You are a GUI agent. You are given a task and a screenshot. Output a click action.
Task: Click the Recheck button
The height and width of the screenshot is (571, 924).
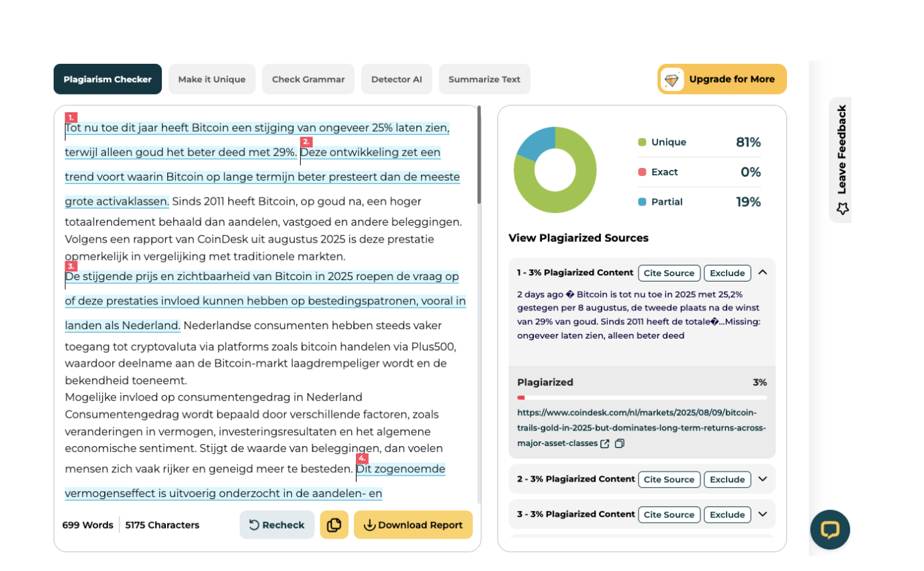pos(277,525)
